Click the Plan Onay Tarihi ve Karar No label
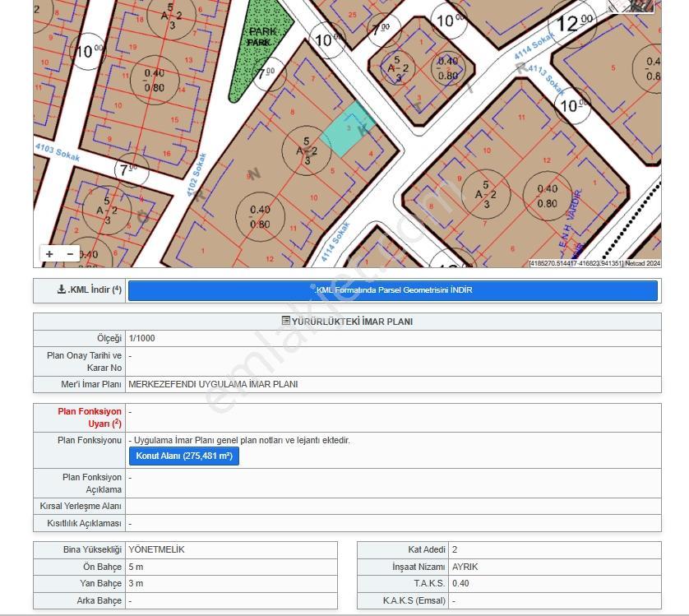Viewport: 689px width, 616px height. coord(85,361)
